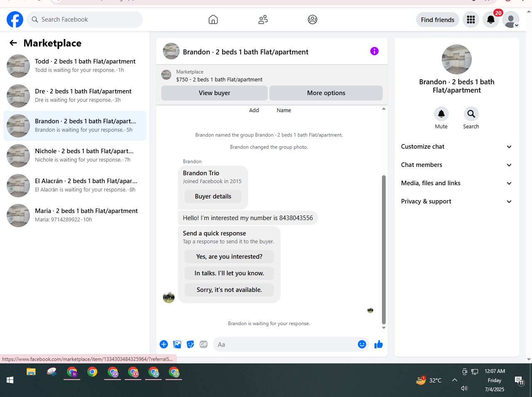Open Dre's apartment conversation
532x397 pixels.
[x=75, y=96]
